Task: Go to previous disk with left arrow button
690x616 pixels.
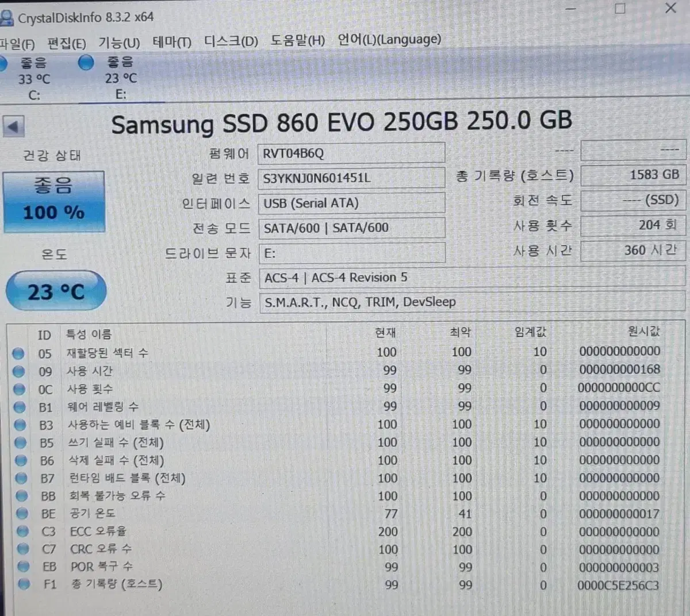Action: click(13, 126)
